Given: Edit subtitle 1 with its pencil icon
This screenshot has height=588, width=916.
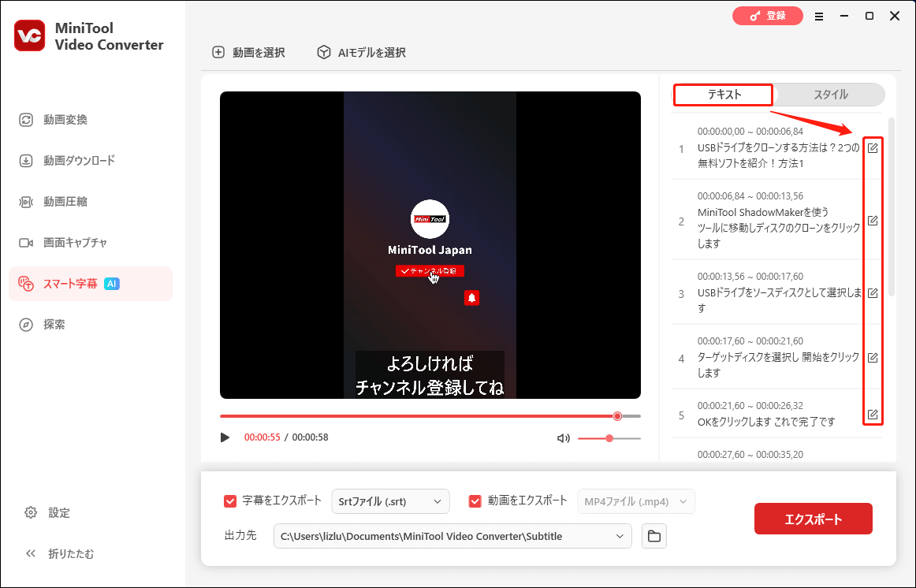Looking at the screenshot, I should [x=872, y=147].
